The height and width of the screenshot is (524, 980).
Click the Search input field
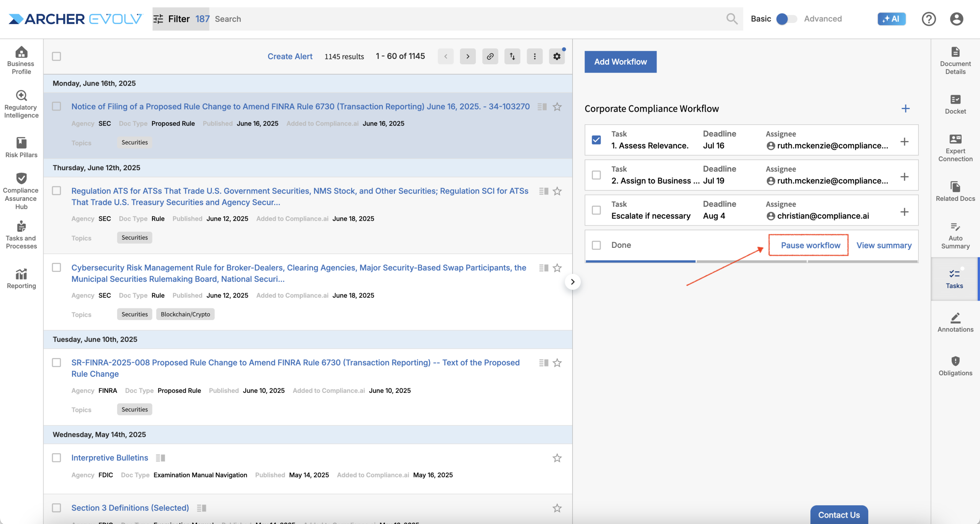coord(467,19)
